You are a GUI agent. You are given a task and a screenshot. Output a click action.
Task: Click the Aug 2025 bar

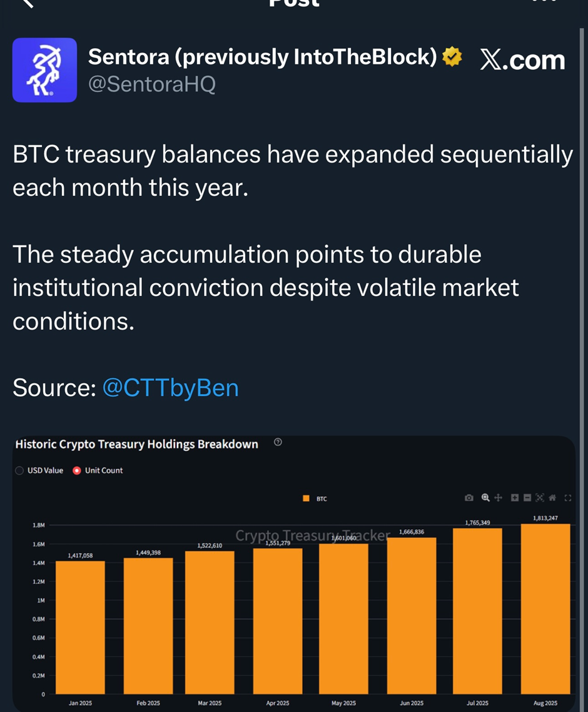click(x=545, y=608)
